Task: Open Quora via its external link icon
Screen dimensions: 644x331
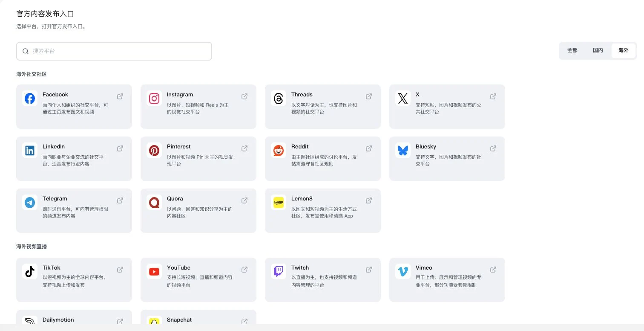Action: (244, 200)
